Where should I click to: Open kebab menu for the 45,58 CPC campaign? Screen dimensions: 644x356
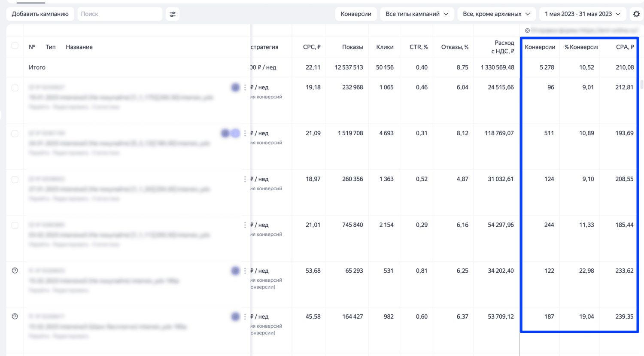pyautogui.click(x=245, y=316)
